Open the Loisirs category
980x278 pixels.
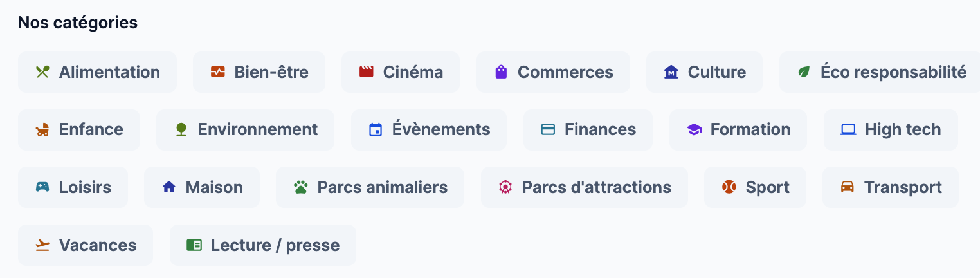coord(73,187)
